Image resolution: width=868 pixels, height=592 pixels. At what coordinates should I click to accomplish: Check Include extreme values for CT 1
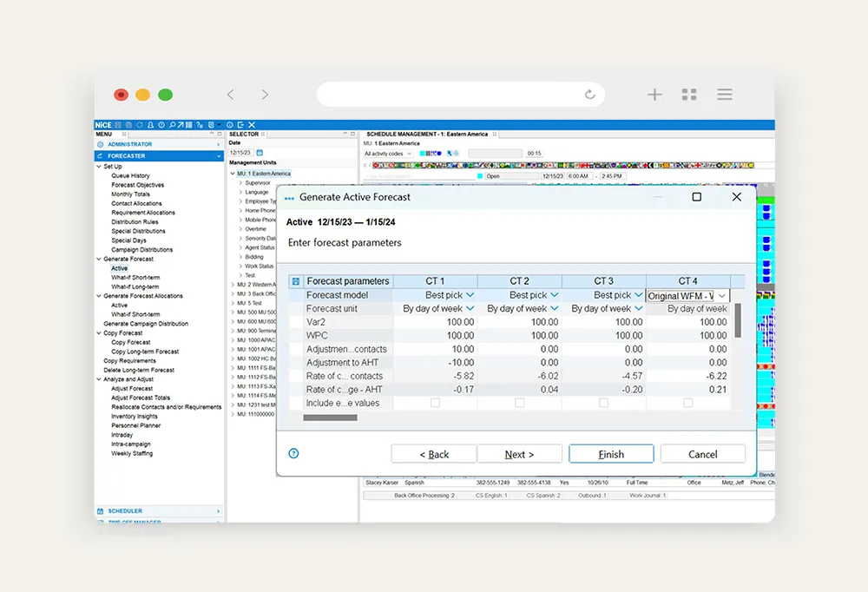pos(436,403)
